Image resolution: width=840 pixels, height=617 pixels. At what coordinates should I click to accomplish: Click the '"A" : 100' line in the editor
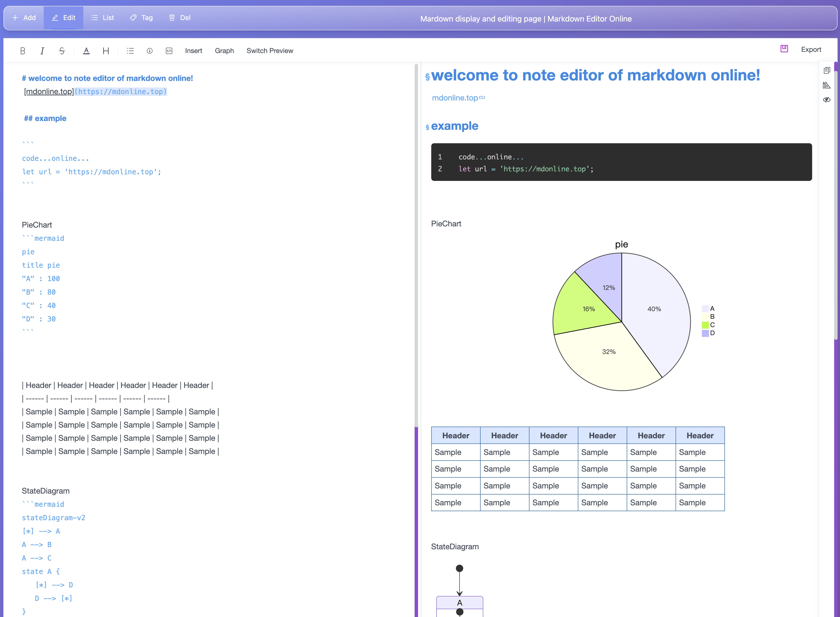tap(41, 279)
